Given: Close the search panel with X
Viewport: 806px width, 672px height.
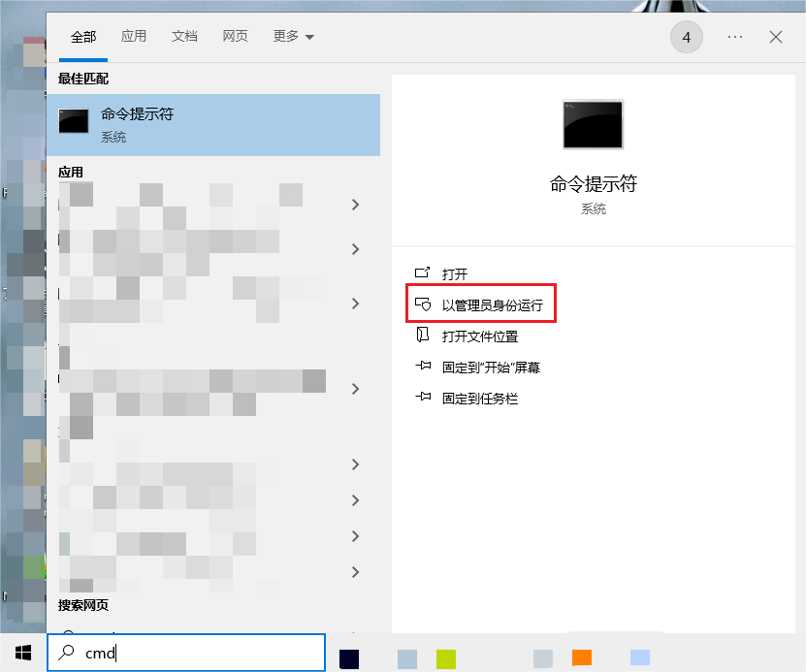Looking at the screenshot, I should 776,37.
